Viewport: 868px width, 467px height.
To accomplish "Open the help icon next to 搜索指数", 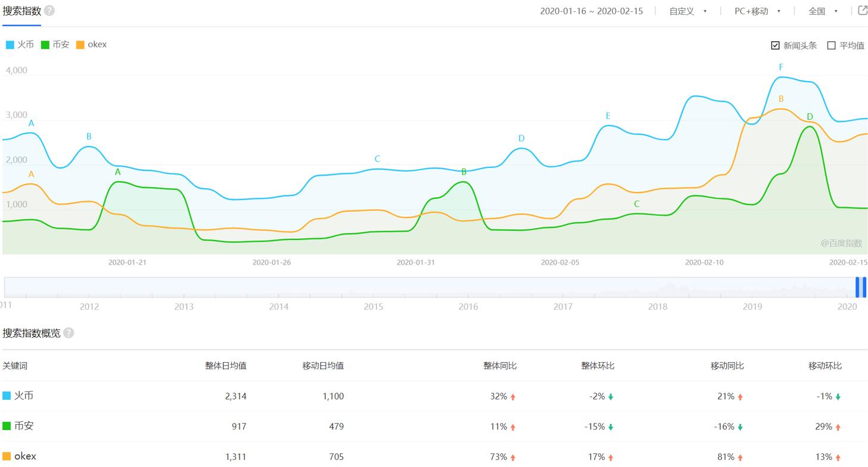I will 49,11.
